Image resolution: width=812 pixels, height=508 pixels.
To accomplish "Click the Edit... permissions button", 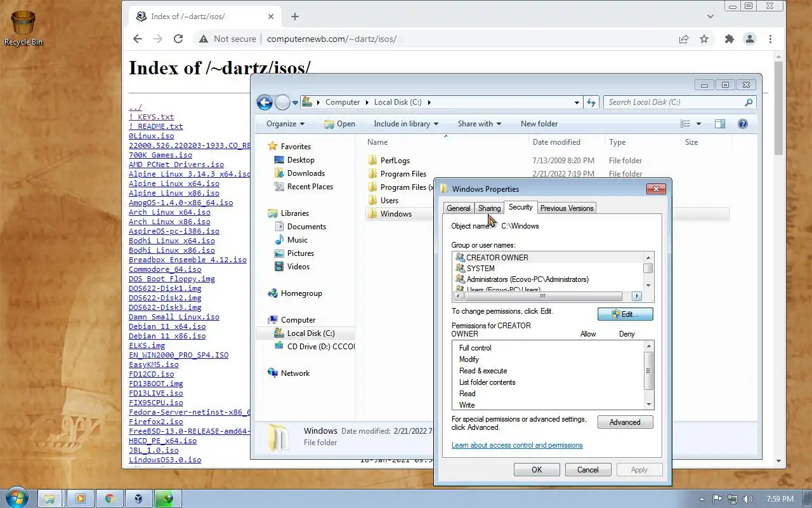I will (x=625, y=314).
